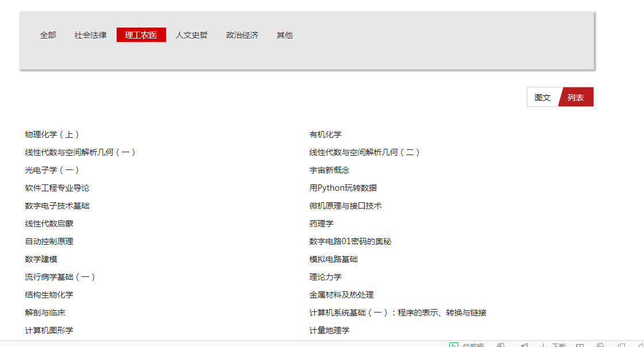Click 线性代数与空间解析几何（二）
644x347 pixels.
coord(365,152)
